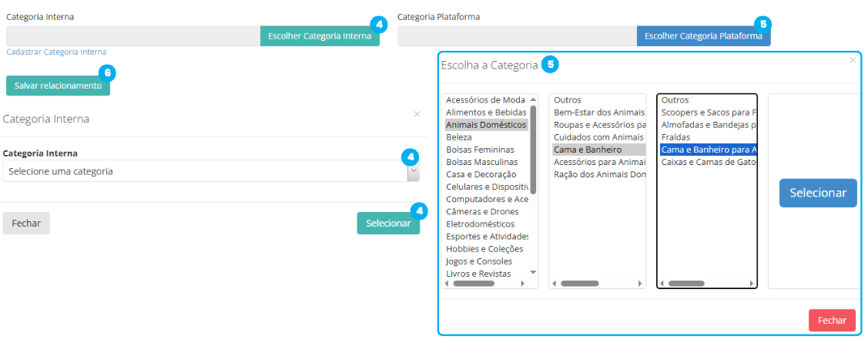868x340 pixels.
Task: Click left arrow of third list's horizontal scrollbar
Action: tap(662, 284)
